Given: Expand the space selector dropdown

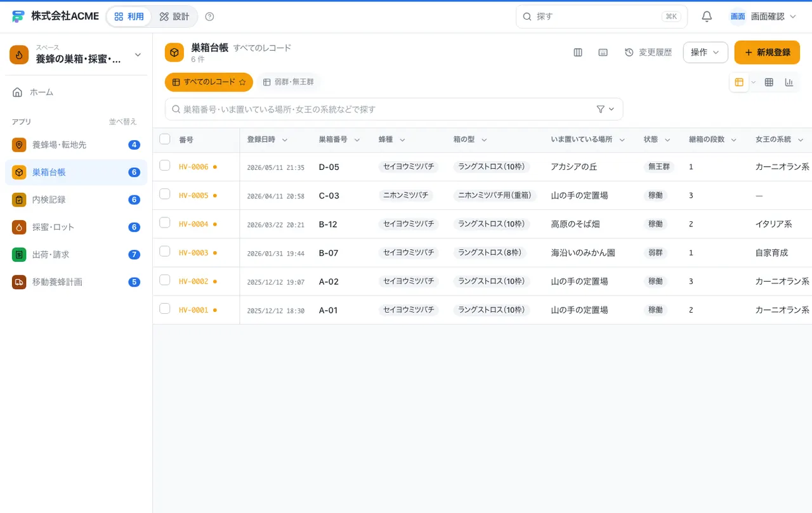Looking at the screenshot, I should 138,55.
